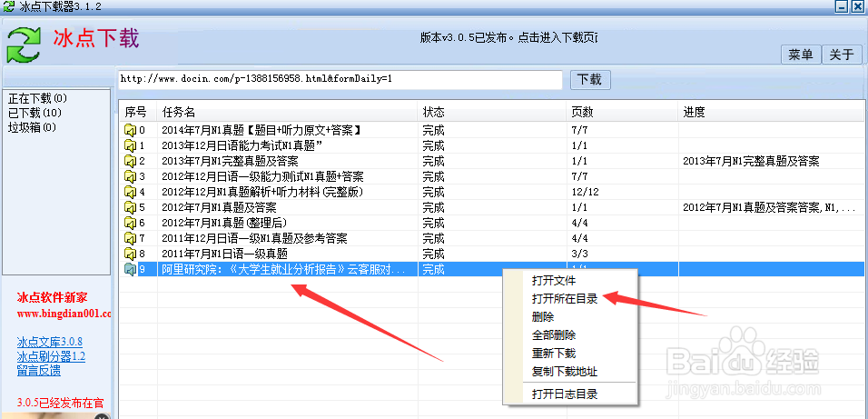Select task 2012年7月N1真题(整理后)
Image resolution: width=868 pixels, height=419 pixels.
[224, 224]
